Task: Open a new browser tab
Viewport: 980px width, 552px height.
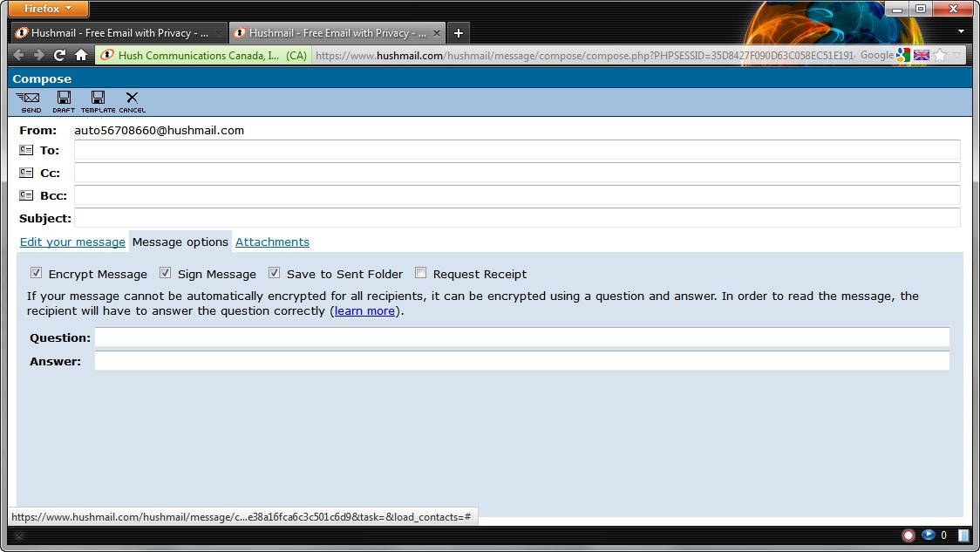Action: point(459,33)
